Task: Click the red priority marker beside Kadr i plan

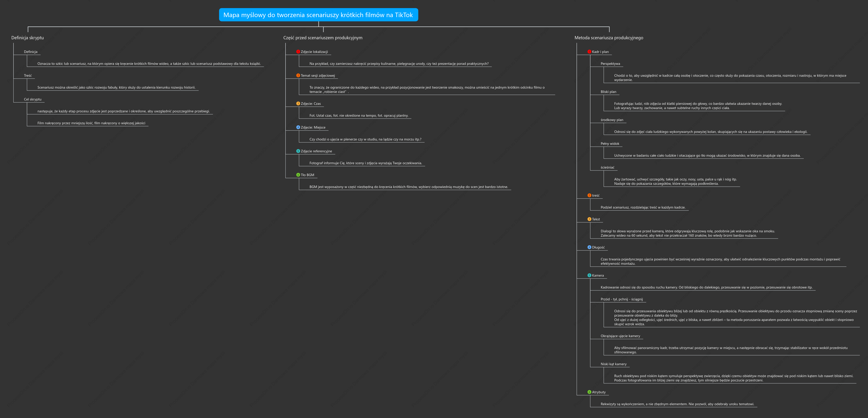Action: pyautogui.click(x=589, y=52)
